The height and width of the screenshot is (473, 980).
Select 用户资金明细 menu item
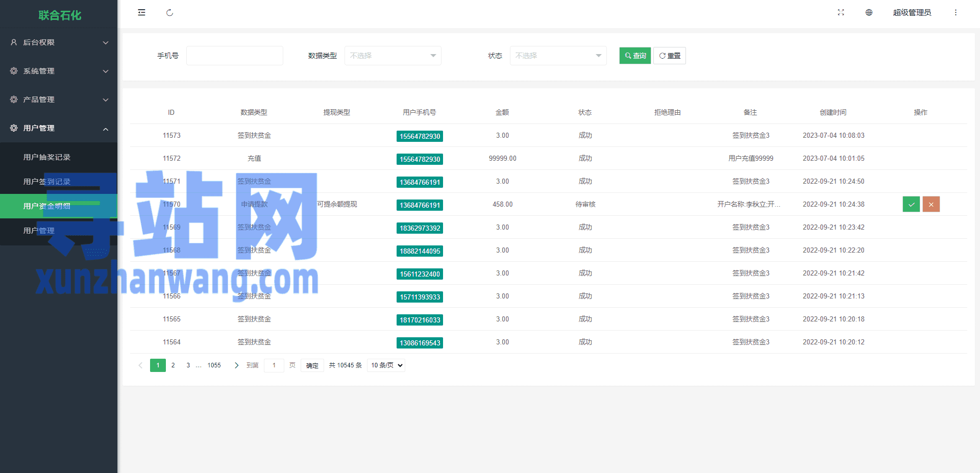(59, 206)
